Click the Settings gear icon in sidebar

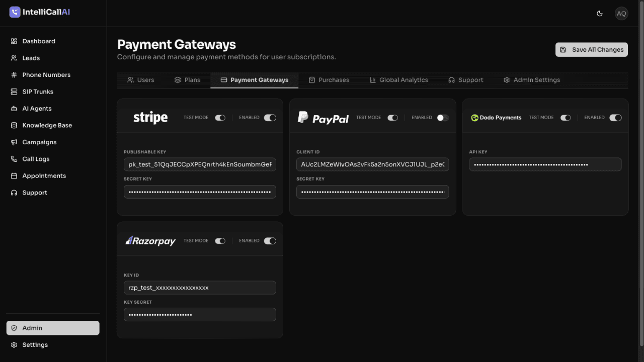click(x=14, y=345)
